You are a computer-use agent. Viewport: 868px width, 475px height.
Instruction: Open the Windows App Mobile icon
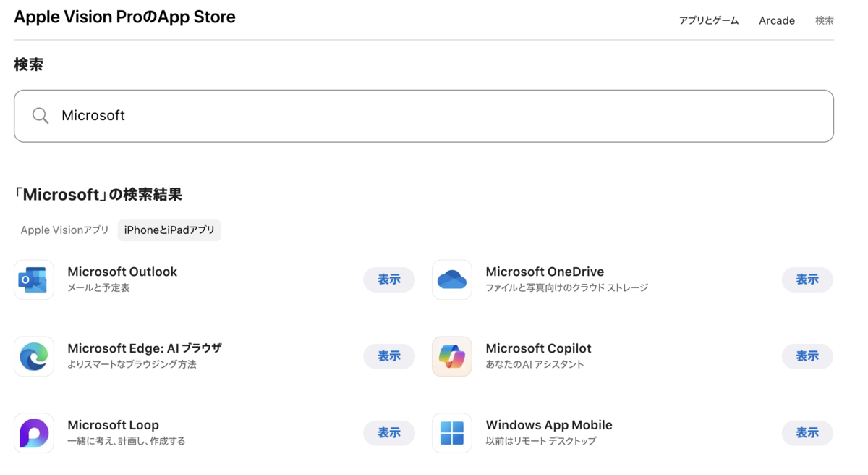pos(452,433)
